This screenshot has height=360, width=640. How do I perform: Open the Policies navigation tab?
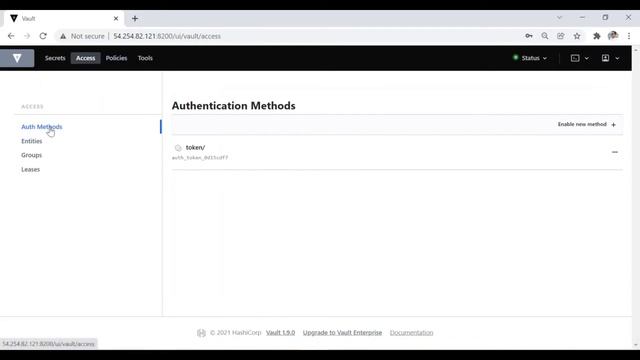click(x=116, y=58)
